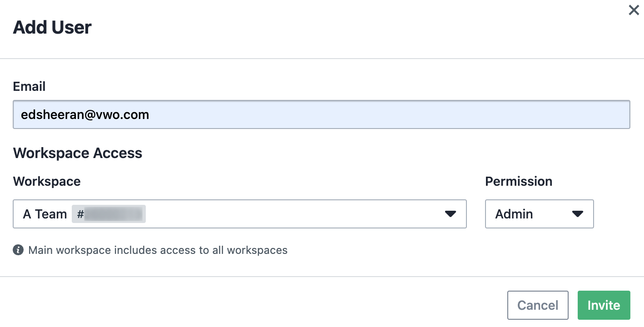Select the Admin permission combo box
Viewport: 644px width, 327px height.
click(x=539, y=213)
